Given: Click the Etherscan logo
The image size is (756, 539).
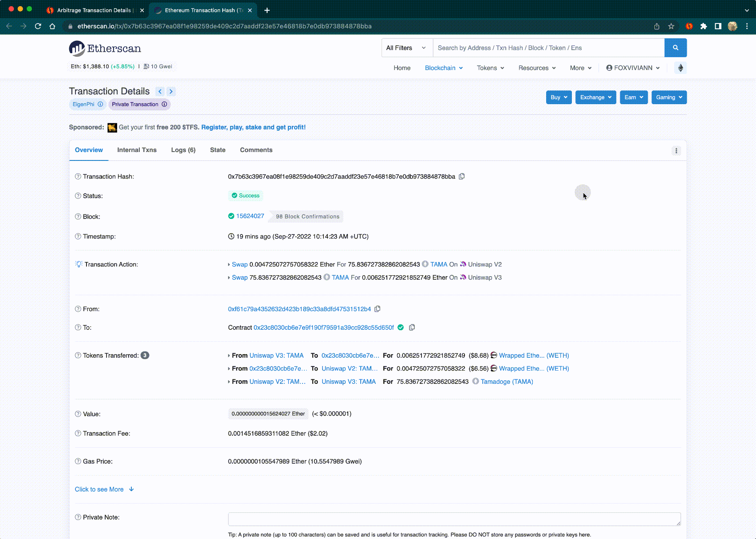Looking at the screenshot, I should [x=105, y=48].
